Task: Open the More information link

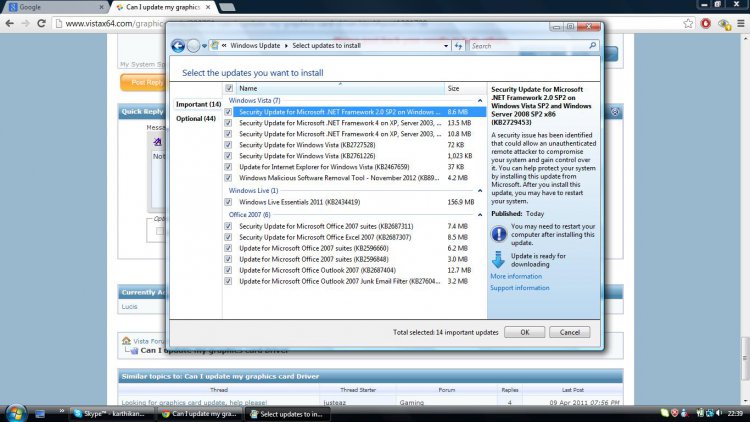Action: (x=516, y=277)
